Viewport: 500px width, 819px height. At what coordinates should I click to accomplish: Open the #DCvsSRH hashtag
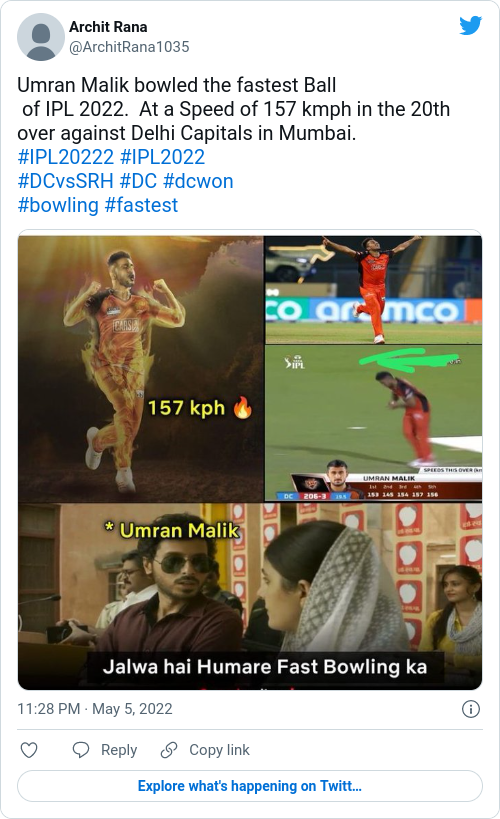pyautogui.click(x=65, y=181)
